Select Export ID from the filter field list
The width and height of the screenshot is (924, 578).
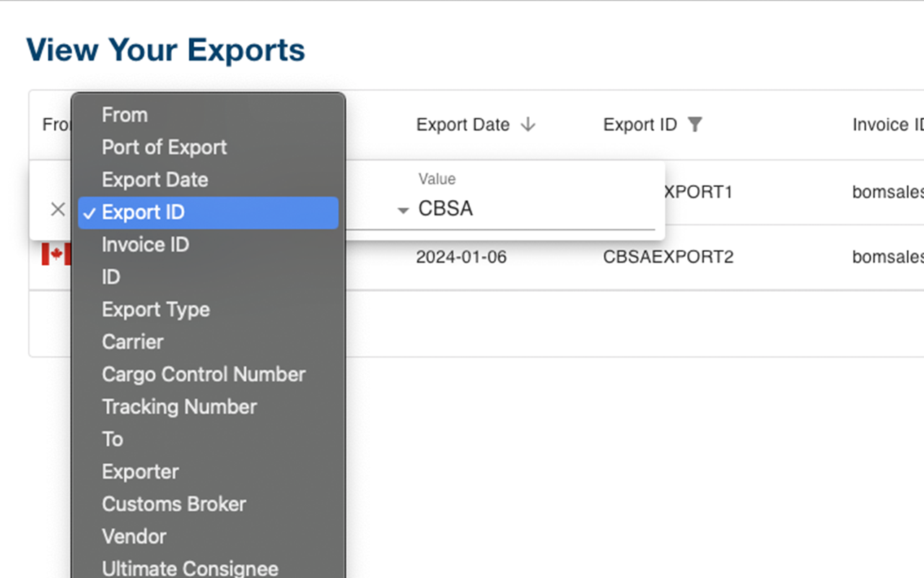144,212
